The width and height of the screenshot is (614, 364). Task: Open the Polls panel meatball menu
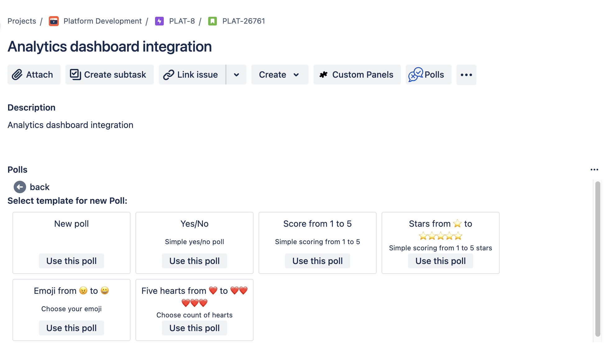tap(594, 169)
